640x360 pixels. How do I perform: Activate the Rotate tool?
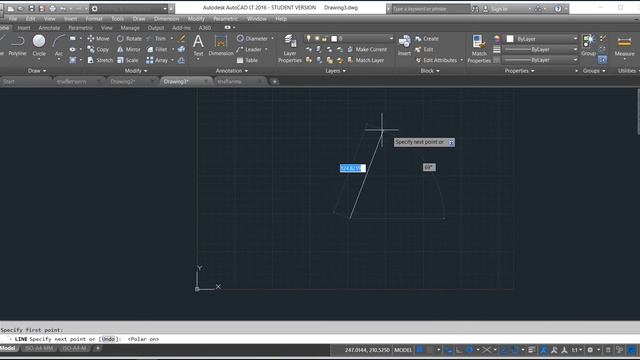point(129,38)
